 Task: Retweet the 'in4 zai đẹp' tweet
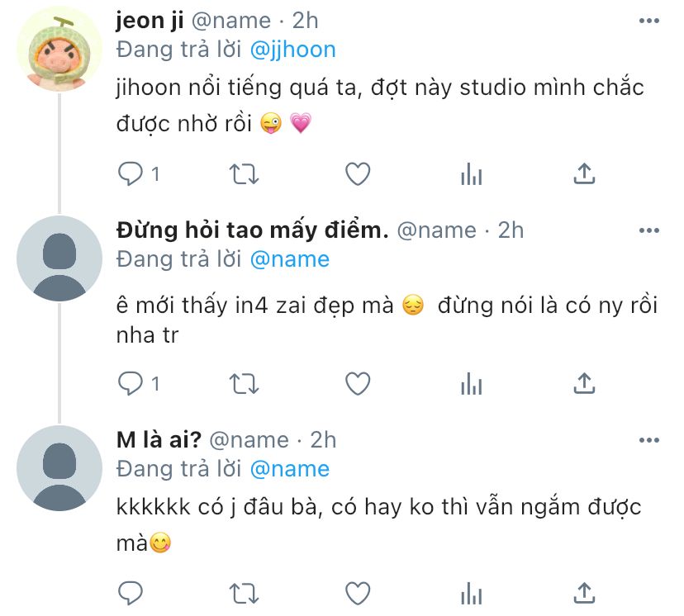[244, 383]
